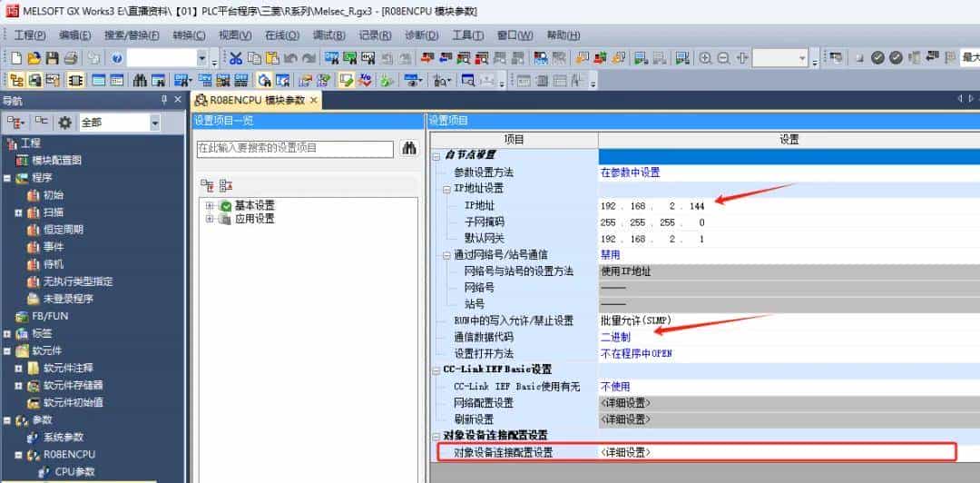Open the 编辑(E) menu
Screen dimensions: 980x483
pyautogui.click(x=75, y=35)
